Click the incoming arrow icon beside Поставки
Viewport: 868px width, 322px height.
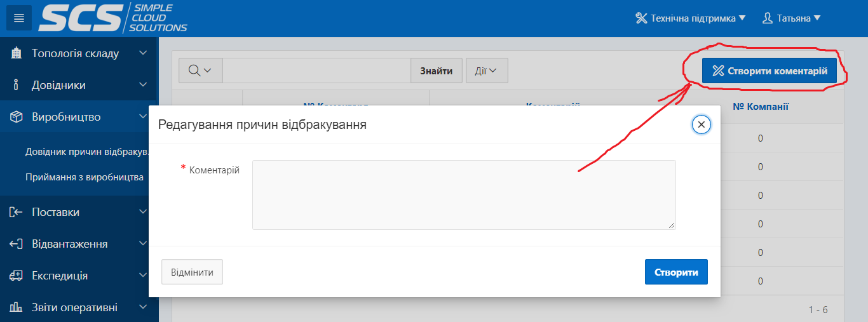point(17,212)
